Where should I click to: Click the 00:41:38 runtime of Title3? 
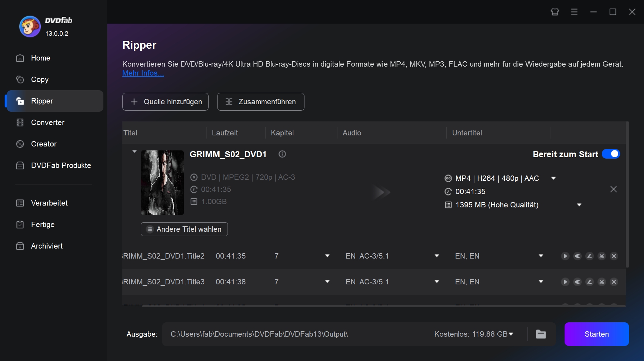point(231,282)
